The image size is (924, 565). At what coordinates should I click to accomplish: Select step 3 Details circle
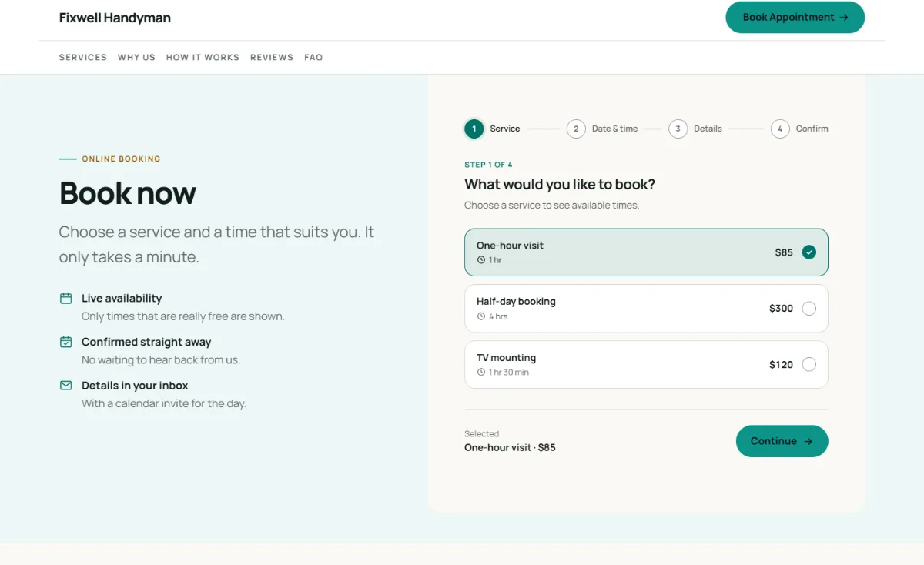pyautogui.click(x=678, y=129)
